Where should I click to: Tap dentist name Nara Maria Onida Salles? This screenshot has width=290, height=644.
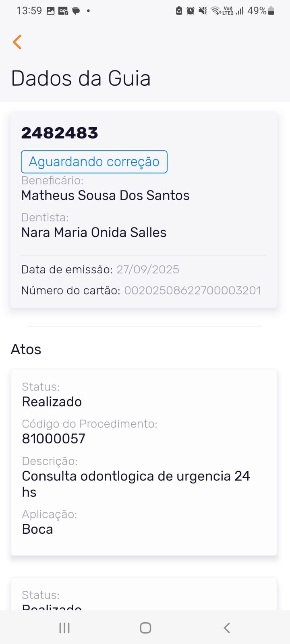[94, 233]
